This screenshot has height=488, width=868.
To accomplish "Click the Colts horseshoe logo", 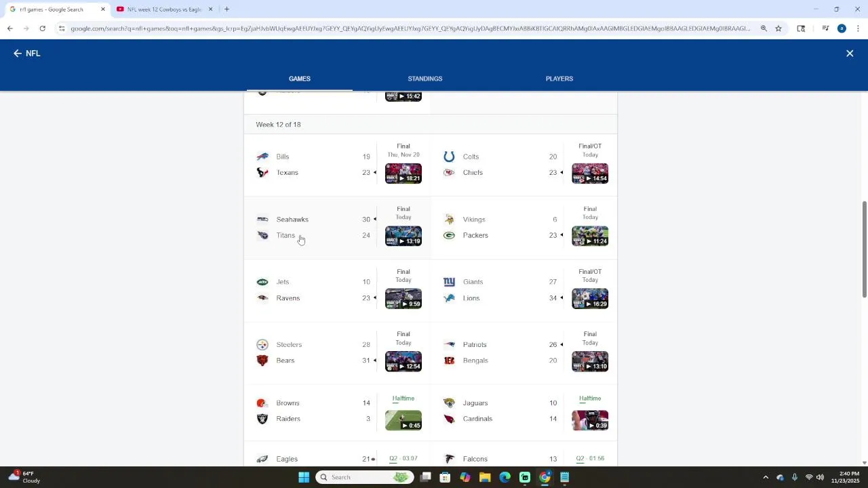I will [449, 157].
